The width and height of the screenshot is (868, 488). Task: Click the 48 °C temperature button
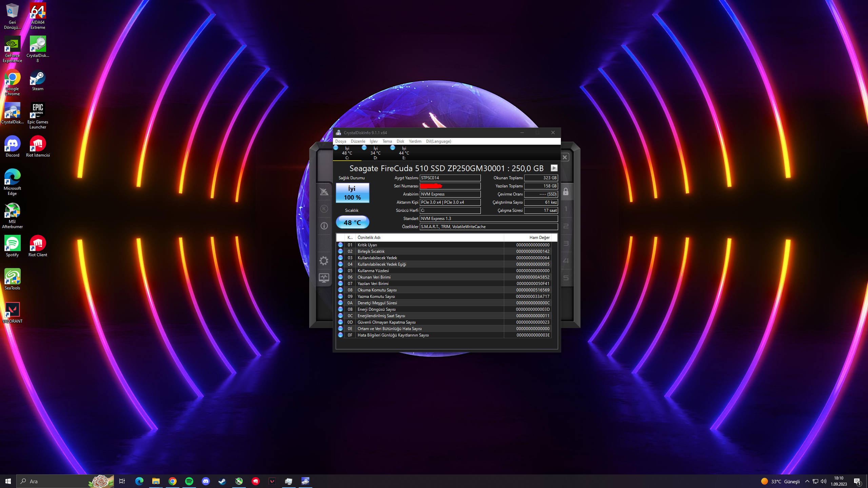point(353,223)
